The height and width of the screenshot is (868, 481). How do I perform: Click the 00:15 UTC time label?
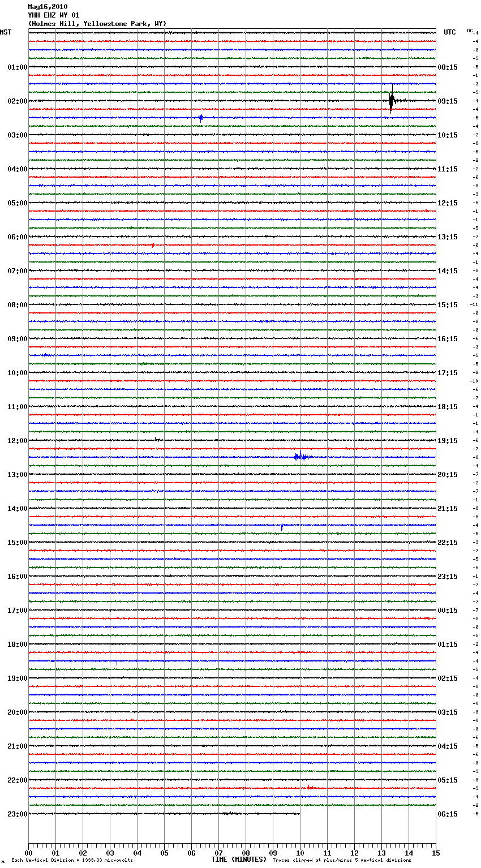[448, 611]
